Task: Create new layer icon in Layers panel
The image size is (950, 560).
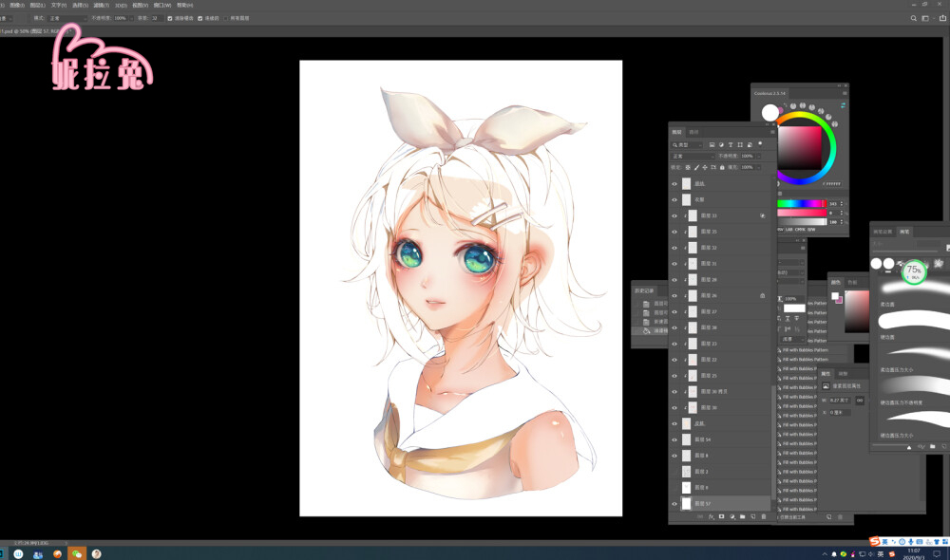Action: tap(753, 516)
